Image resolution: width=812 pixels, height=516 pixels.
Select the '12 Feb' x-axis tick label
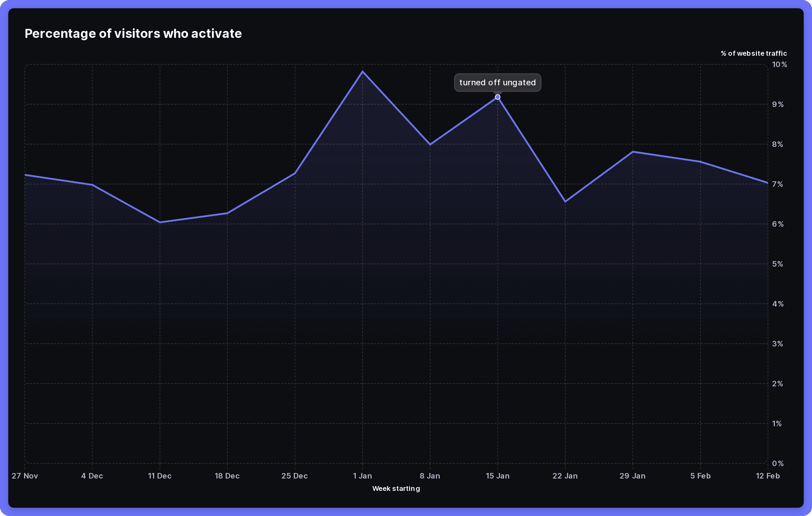(x=768, y=476)
